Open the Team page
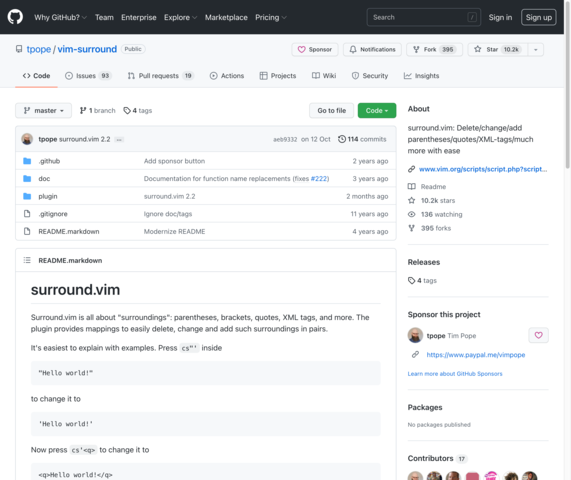Screen dimensions: 571x480 pyautogui.click(x=104, y=17)
